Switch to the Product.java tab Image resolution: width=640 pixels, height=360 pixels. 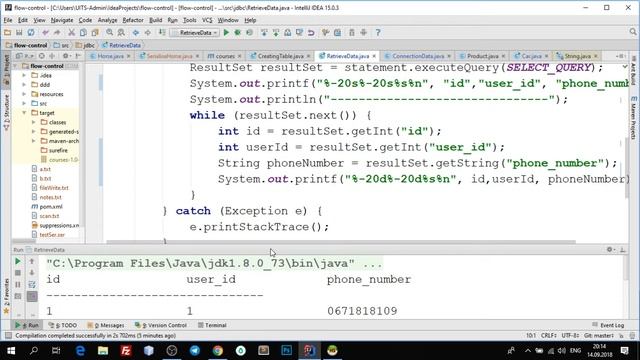tap(482, 56)
